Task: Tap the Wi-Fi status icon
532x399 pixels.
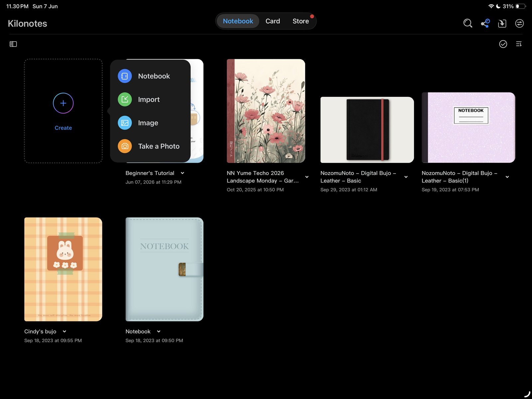Action: 491,6
